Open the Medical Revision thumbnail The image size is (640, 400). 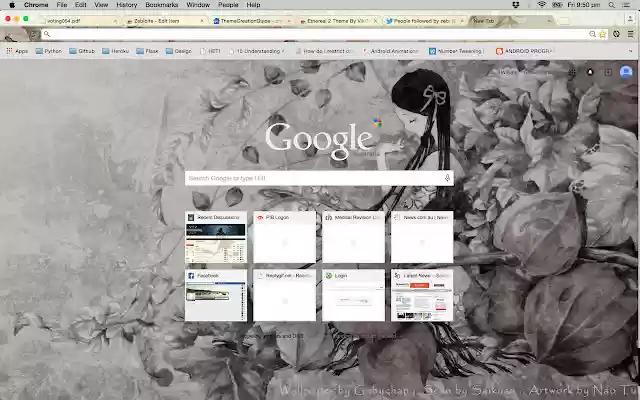(353, 237)
